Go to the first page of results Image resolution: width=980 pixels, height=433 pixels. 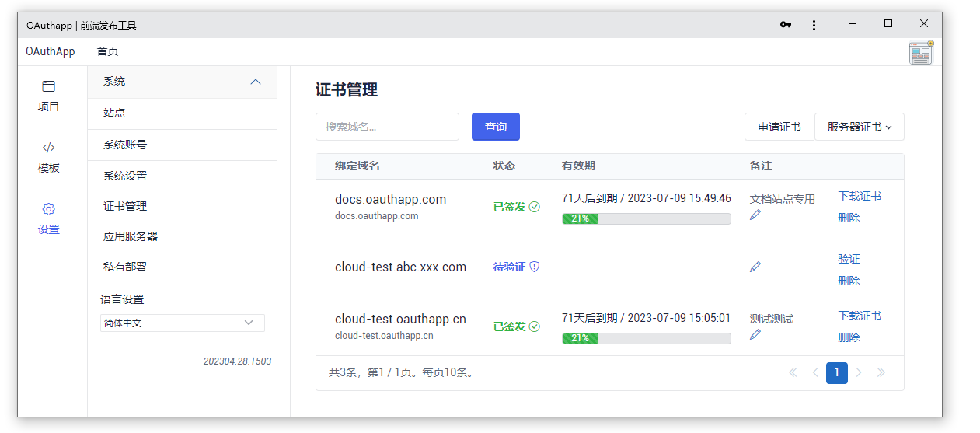[x=793, y=372]
